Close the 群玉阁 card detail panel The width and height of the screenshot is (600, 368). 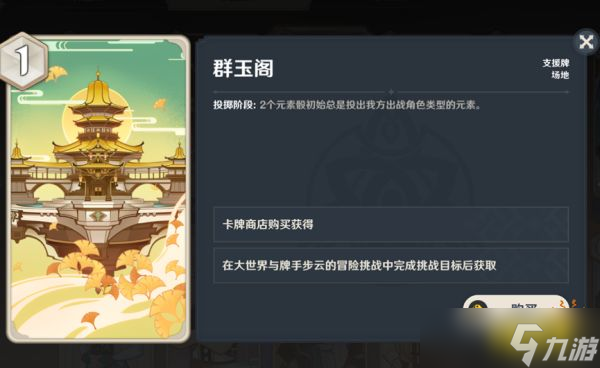point(586,41)
